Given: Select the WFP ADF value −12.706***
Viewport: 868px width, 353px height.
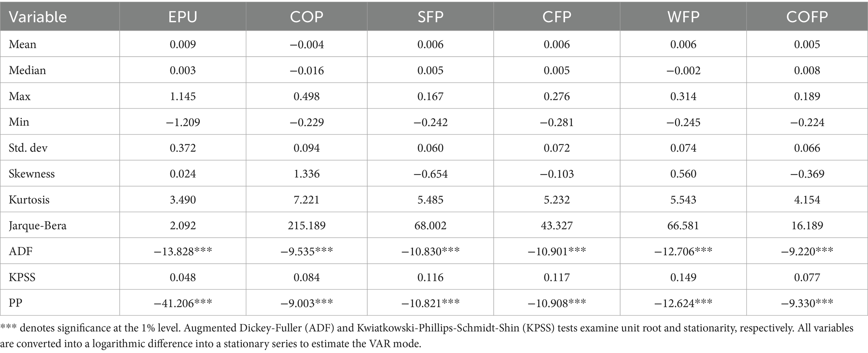Looking at the screenshot, I should (683, 251).
